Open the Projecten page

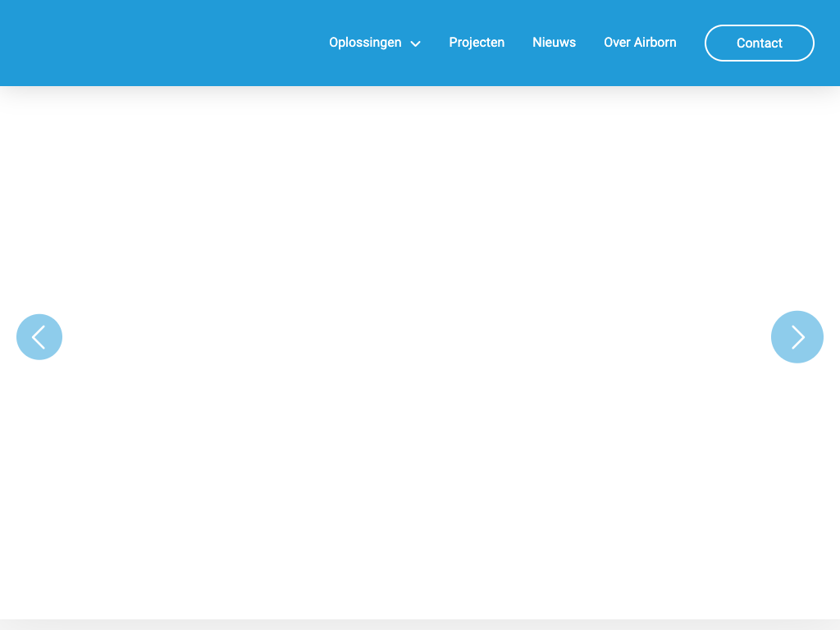click(x=477, y=43)
